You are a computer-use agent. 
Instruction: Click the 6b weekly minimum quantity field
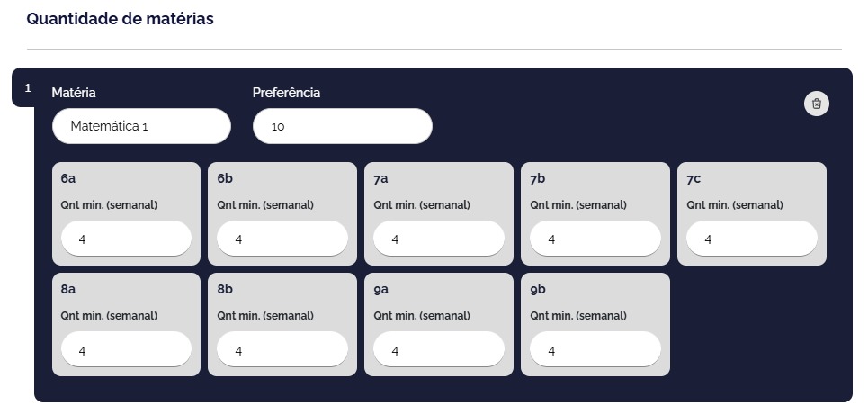(x=282, y=239)
